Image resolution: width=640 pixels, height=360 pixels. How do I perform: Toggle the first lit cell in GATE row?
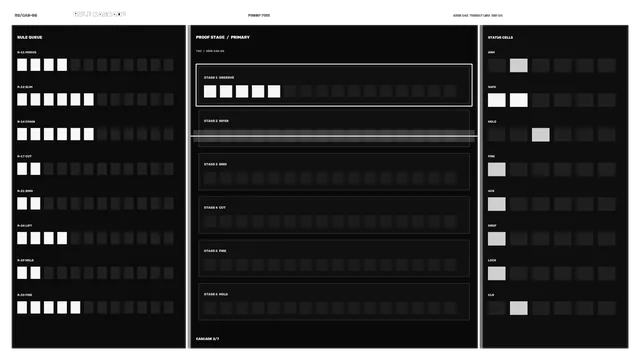click(x=496, y=100)
